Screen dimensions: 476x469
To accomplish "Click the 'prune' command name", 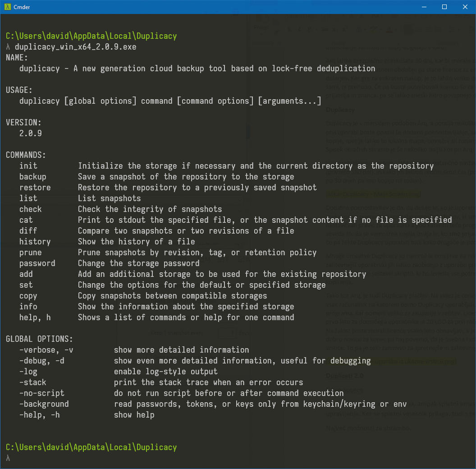I will (30, 253).
